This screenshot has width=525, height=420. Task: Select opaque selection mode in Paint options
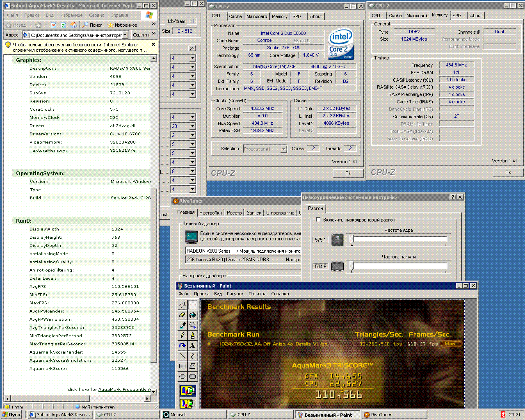pyautogui.click(x=187, y=391)
